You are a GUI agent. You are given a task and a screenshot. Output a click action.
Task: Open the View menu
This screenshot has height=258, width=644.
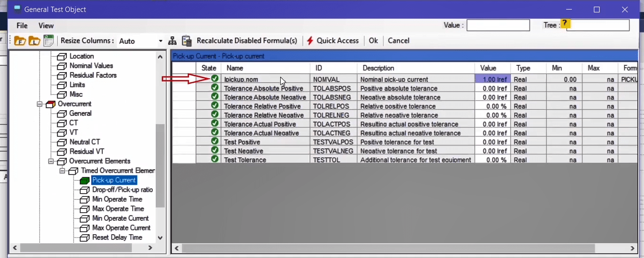[46, 26]
